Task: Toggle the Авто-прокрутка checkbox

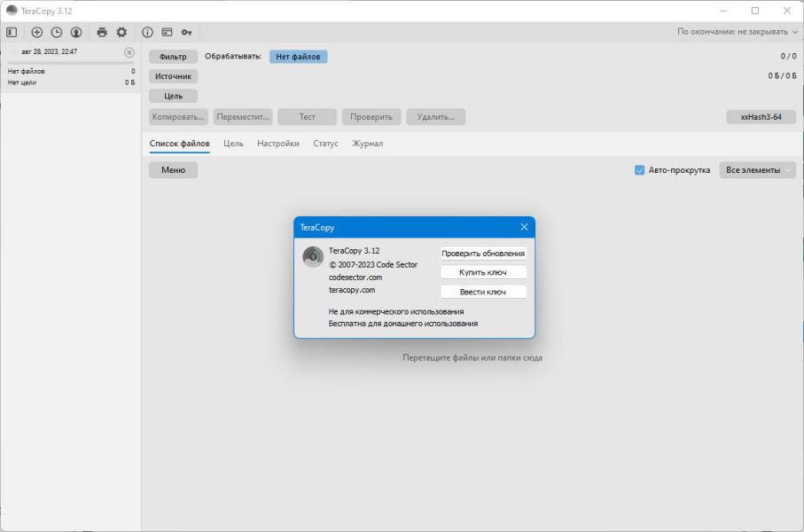Action: coord(639,170)
